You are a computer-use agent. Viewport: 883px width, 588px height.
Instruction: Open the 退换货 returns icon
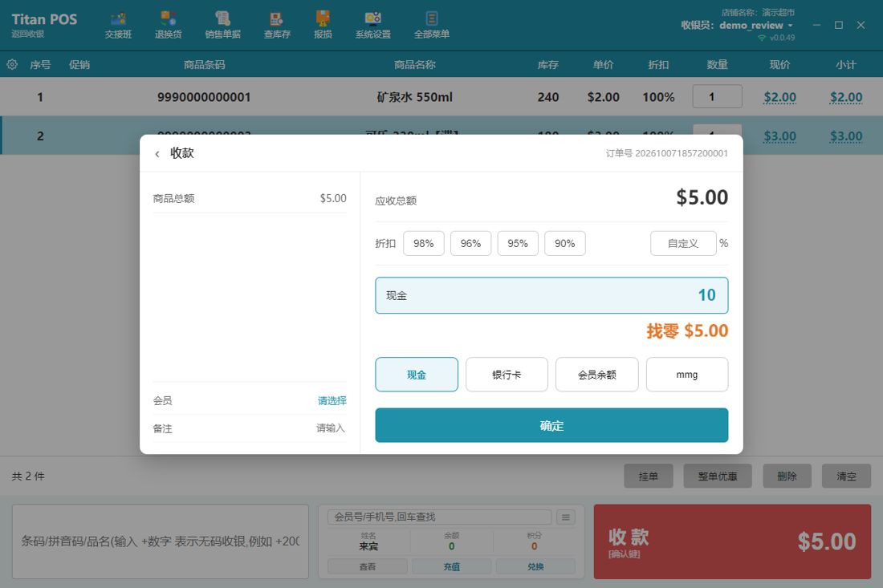point(168,26)
